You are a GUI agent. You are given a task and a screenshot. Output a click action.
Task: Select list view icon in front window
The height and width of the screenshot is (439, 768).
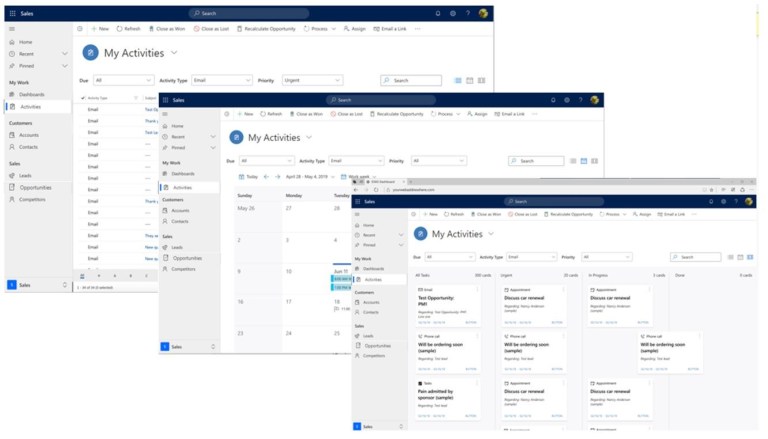(730, 257)
